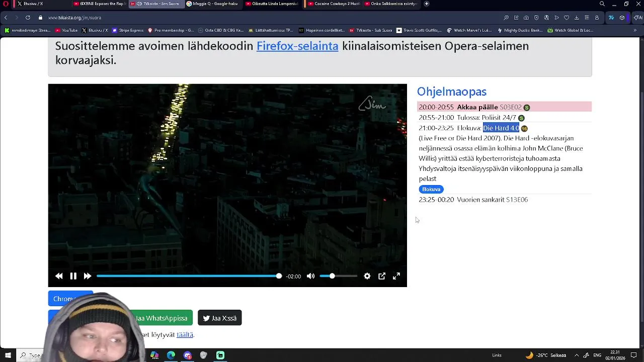Expand the bookmarks bar overflow chevron

635,30
